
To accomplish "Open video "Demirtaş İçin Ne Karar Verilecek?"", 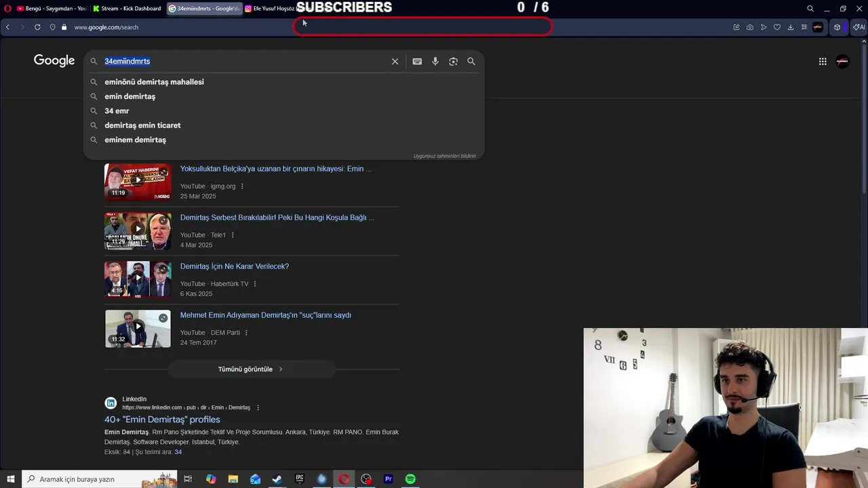I will click(235, 266).
